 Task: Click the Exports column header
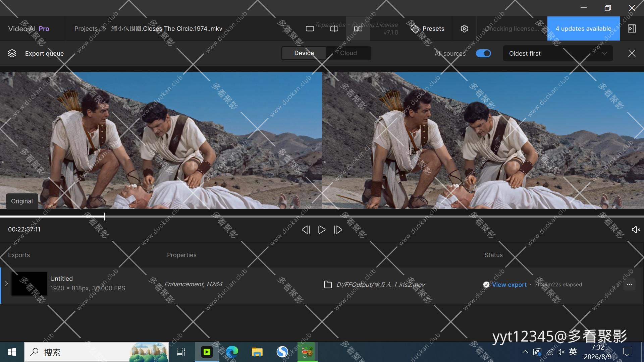click(x=19, y=255)
